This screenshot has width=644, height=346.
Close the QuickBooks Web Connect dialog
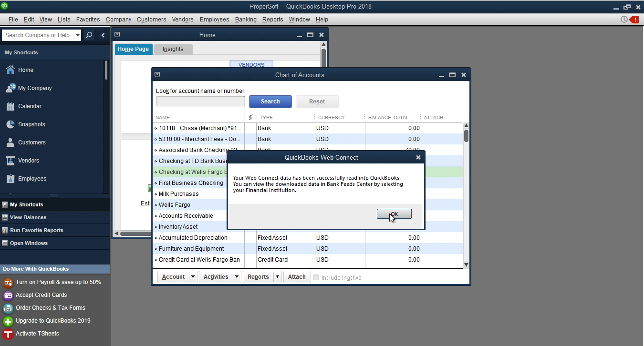418,157
